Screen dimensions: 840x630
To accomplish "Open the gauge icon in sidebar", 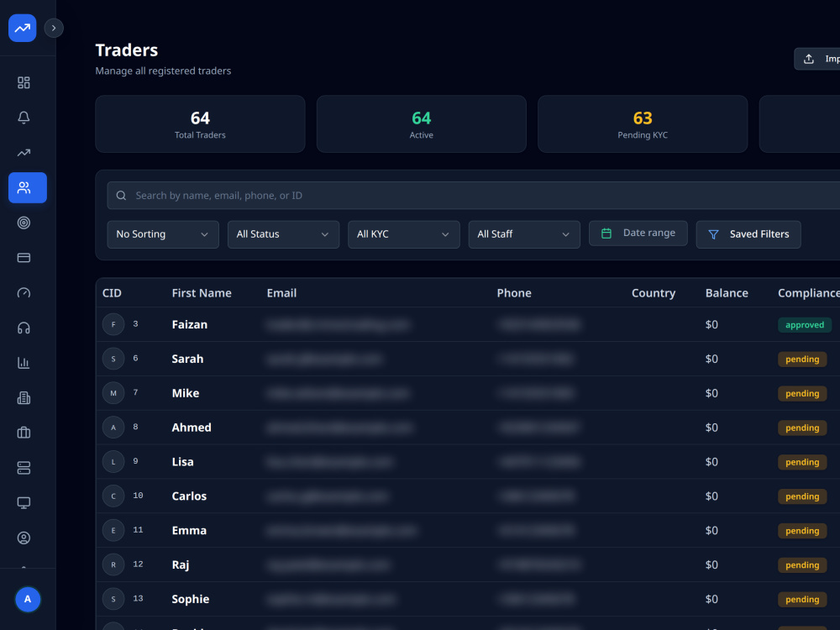I will pos(24,292).
